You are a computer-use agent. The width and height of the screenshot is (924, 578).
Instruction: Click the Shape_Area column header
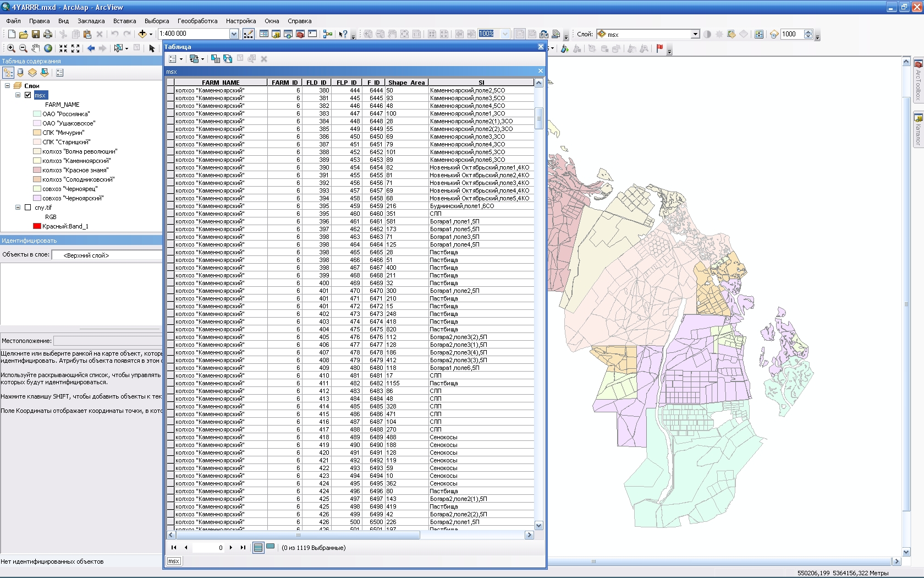click(x=406, y=83)
